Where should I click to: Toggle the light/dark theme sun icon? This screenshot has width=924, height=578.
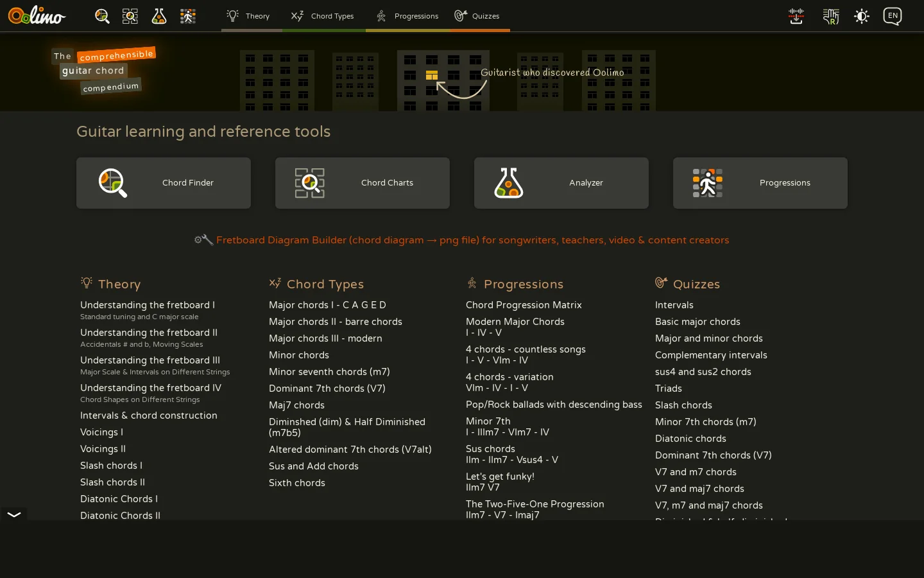[x=862, y=16]
